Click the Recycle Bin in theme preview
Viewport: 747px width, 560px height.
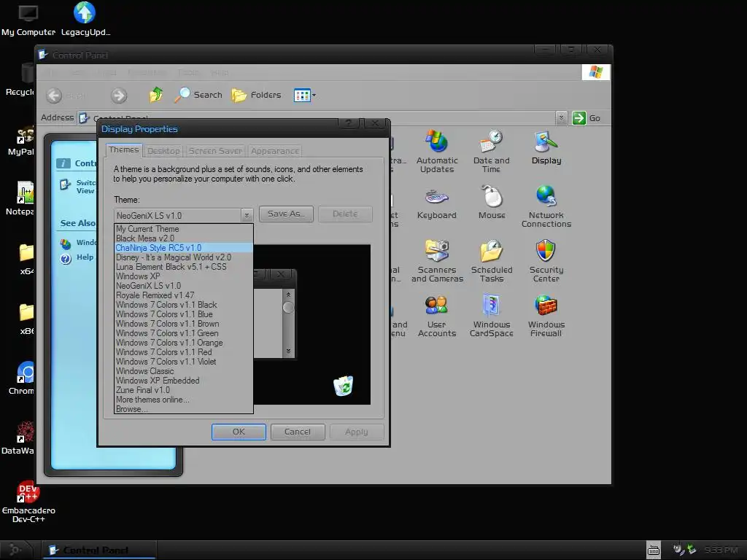click(x=343, y=386)
